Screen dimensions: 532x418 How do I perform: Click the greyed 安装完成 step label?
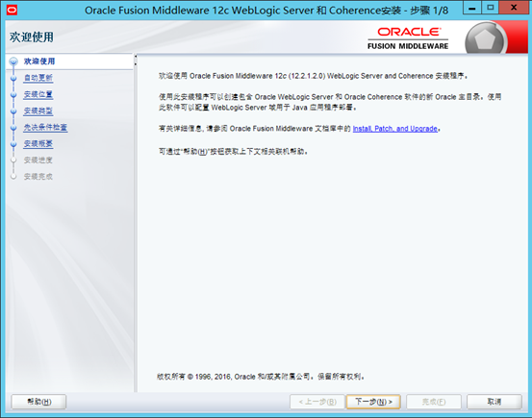38,177
